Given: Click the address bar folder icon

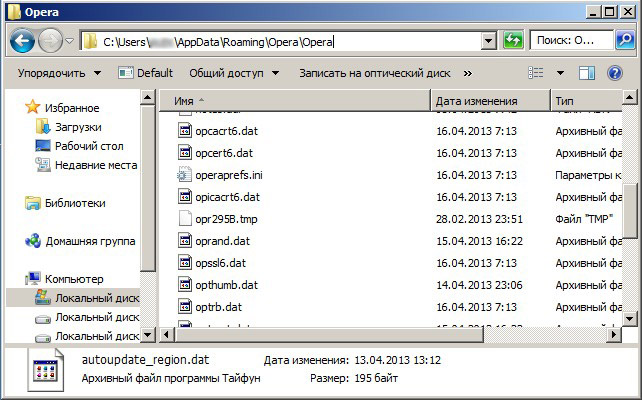Looking at the screenshot, I should coord(90,41).
